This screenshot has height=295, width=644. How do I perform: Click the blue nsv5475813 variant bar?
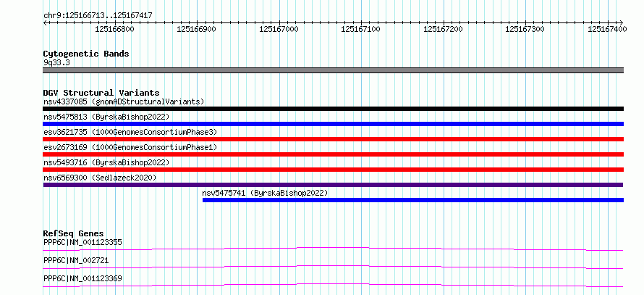334,124
